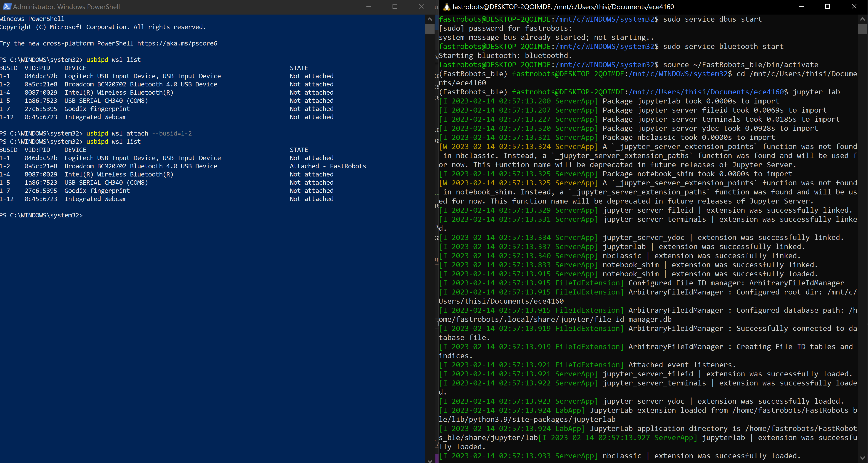868x463 pixels.
Task: Click 'USB-SERIAL CH340 (COM8)' in second list
Action: [106, 183]
